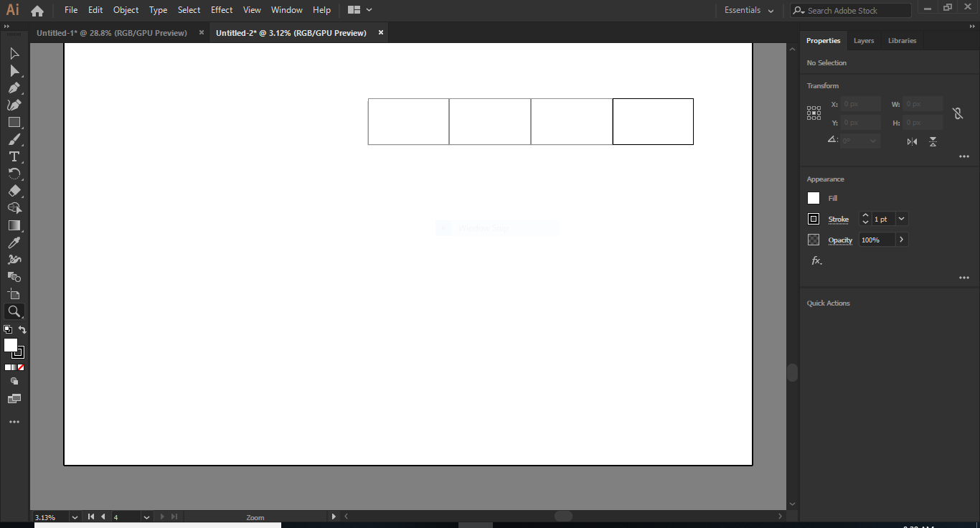
Task: Open the Essentials workspace switcher
Action: (748, 10)
